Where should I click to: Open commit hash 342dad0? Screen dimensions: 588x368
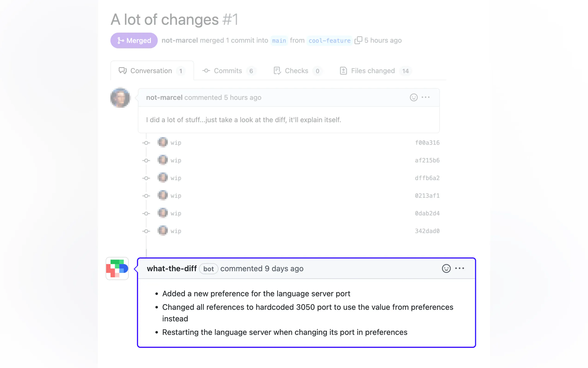[x=427, y=231]
